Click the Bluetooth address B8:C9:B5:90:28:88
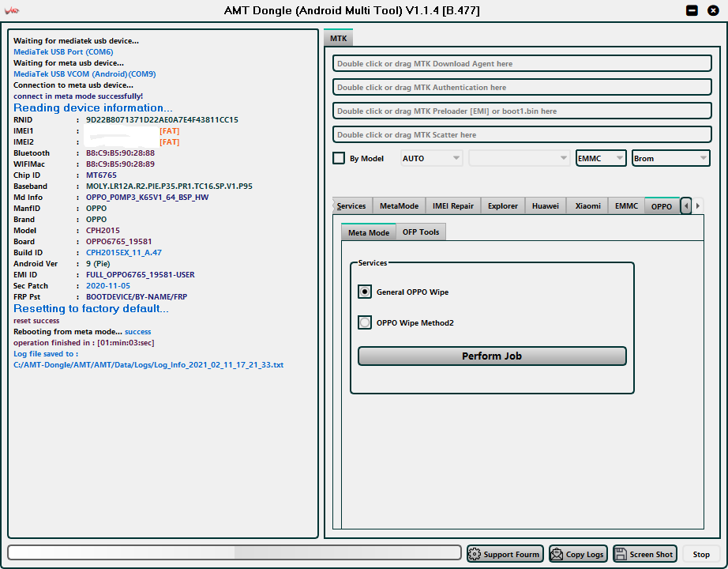Viewport: 728px width, 569px height. pos(120,153)
